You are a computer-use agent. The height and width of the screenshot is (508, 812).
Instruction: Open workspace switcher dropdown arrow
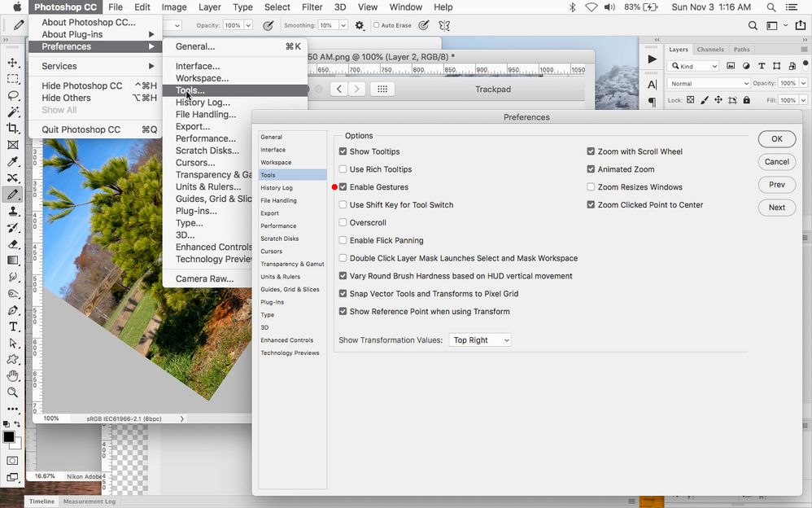786,25
